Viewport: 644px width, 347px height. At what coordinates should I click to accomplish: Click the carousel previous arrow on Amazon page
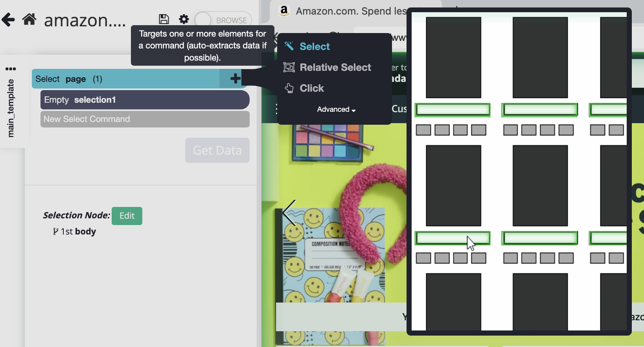point(289,213)
